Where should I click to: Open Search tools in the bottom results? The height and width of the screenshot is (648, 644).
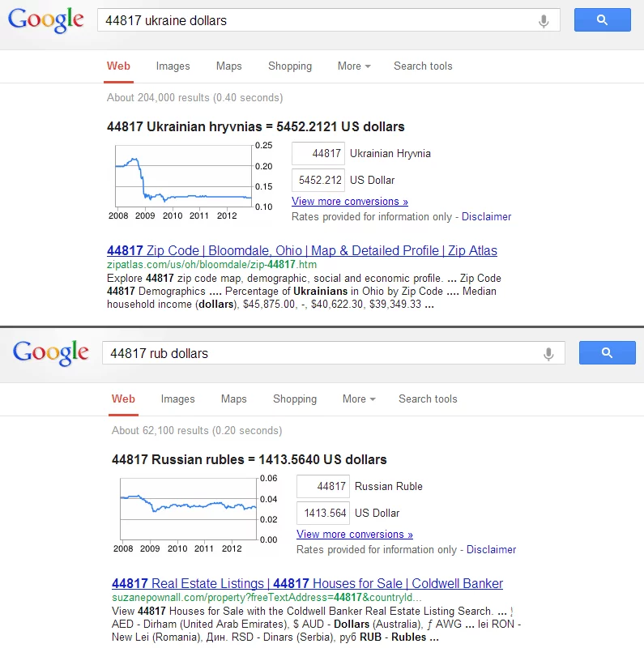point(428,399)
